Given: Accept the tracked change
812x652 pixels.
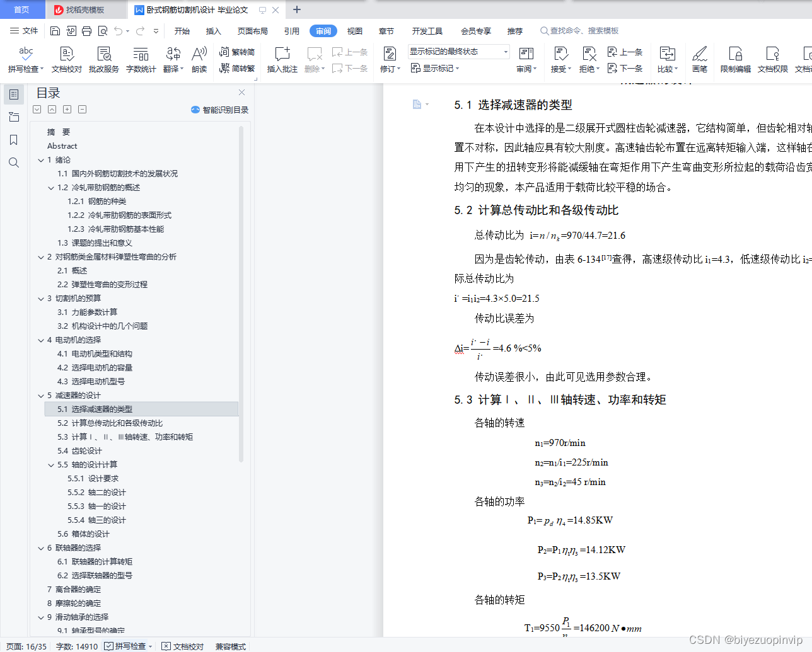Looking at the screenshot, I should point(560,59).
